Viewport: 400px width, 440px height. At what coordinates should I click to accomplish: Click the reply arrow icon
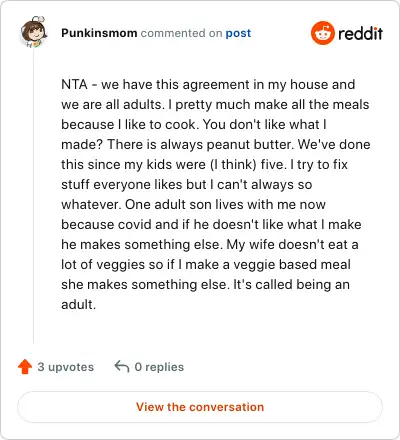(122, 367)
